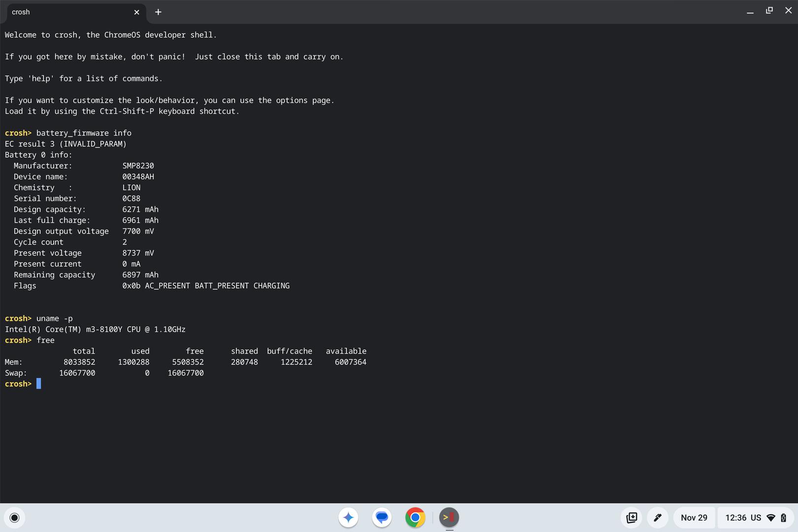Open the ChromeOS launcher button
The width and height of the screenshot is (798, 532).
pos(14,518)
